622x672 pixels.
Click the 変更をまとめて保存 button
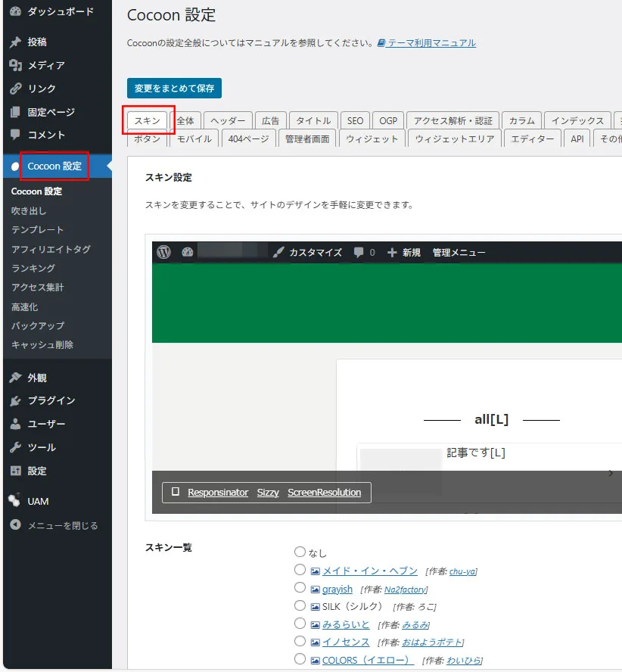(x=174, y=88)
